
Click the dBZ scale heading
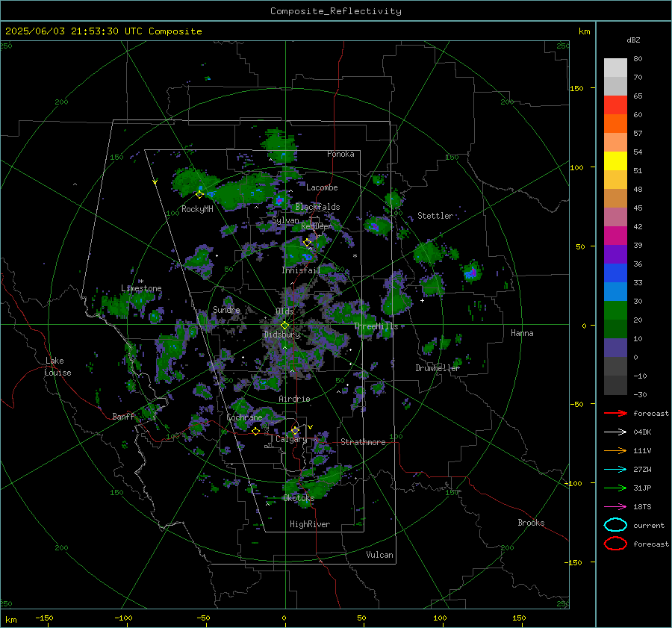click(x=633, y=40)
